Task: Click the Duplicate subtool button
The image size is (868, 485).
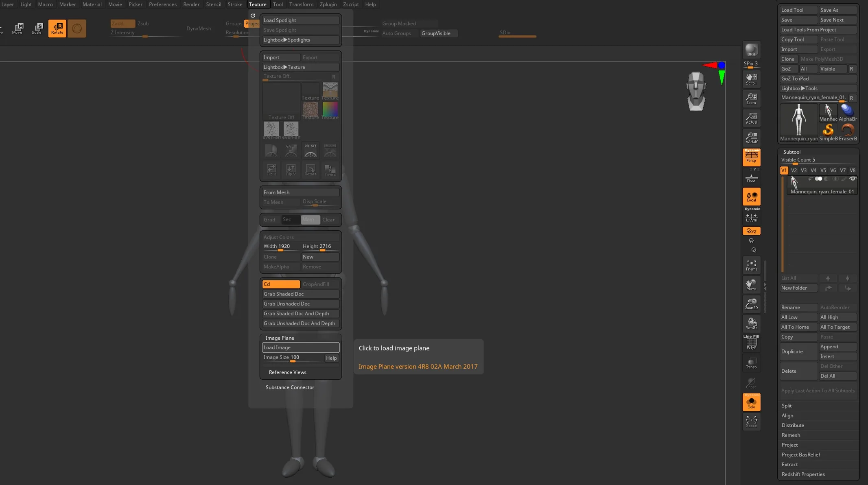Action: click(798, 351)
